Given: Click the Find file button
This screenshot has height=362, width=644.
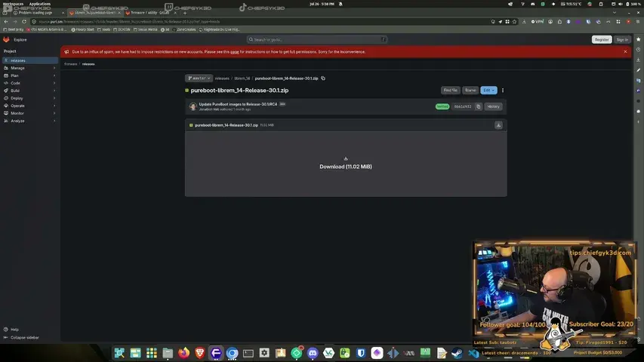Looking at the screenshot, I should click(450, 90).
